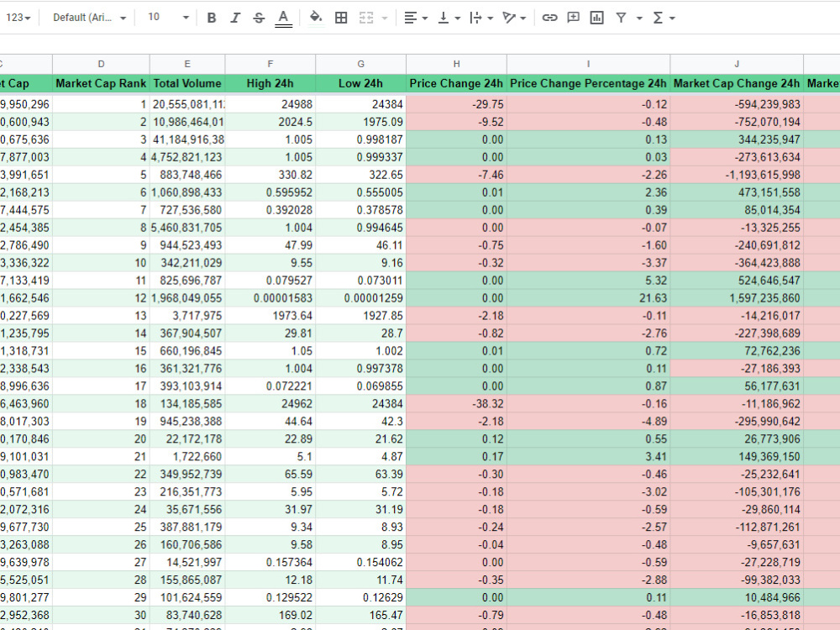Insert a chart
The image size is (840, 630).
pyautogui.click(x=597, y=17)
